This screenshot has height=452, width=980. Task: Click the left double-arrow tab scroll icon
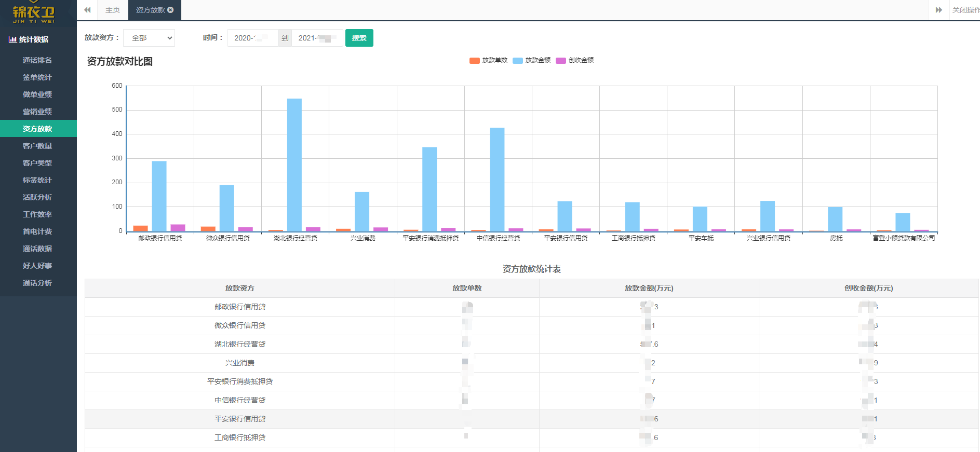(x=87, y=10)
